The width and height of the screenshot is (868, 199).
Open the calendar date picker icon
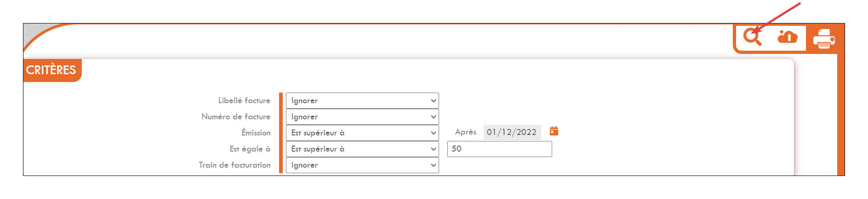point(554,131)
